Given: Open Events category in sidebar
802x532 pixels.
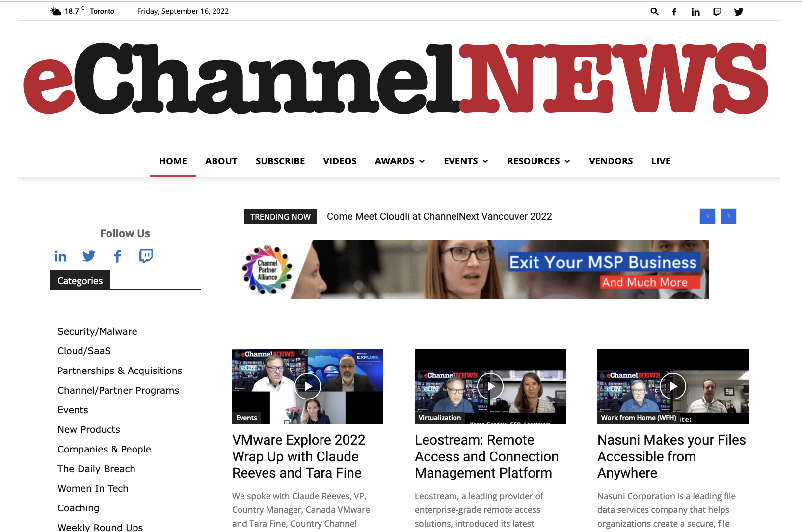Looking at the screenshot, I should (x=73, y=410).
